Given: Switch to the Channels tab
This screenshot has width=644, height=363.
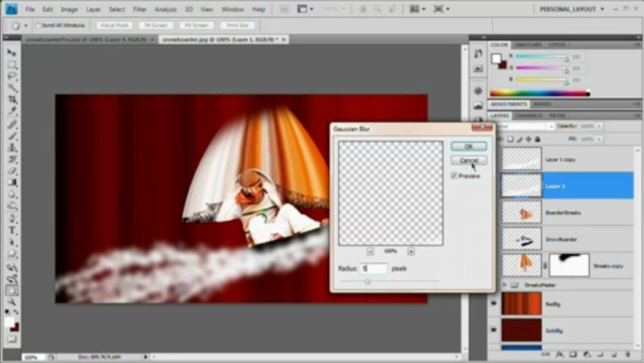Looking at the screenshot, I should point(528,115).
